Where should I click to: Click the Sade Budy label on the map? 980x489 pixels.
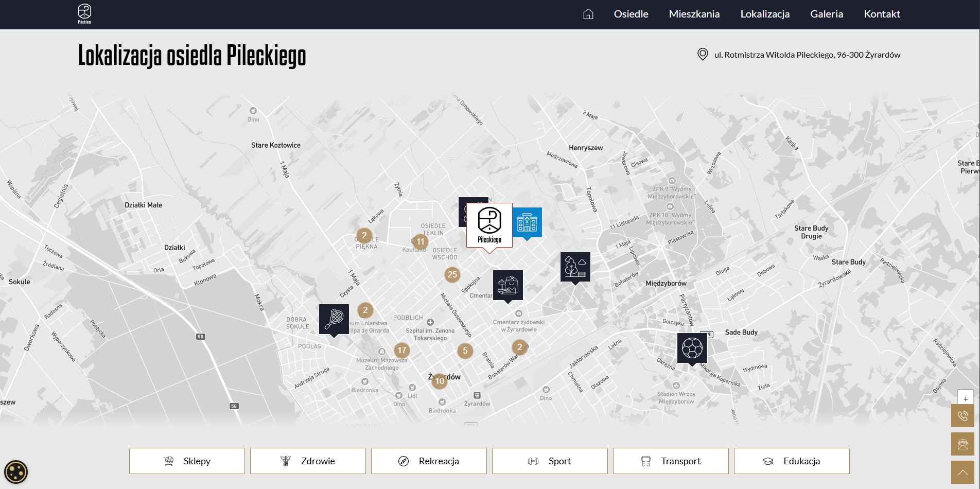pyautogui.click(x=741, y=333)
